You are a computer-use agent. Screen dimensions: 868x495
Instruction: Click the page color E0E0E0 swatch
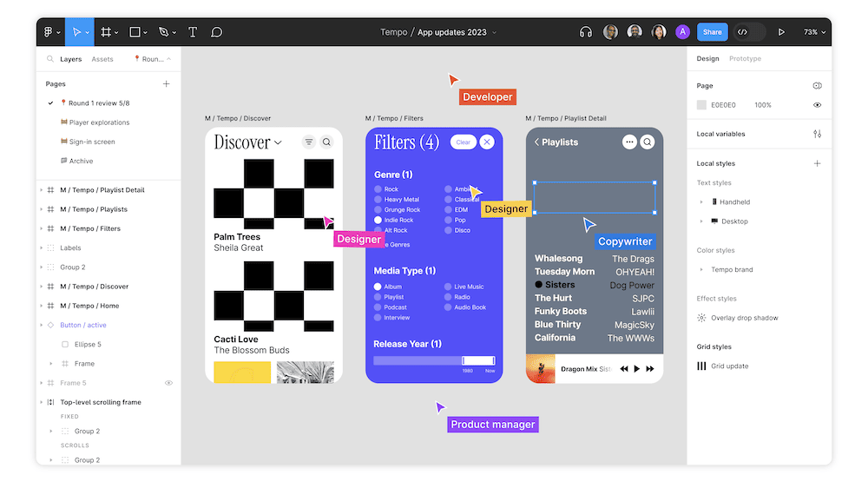[701, 105]
